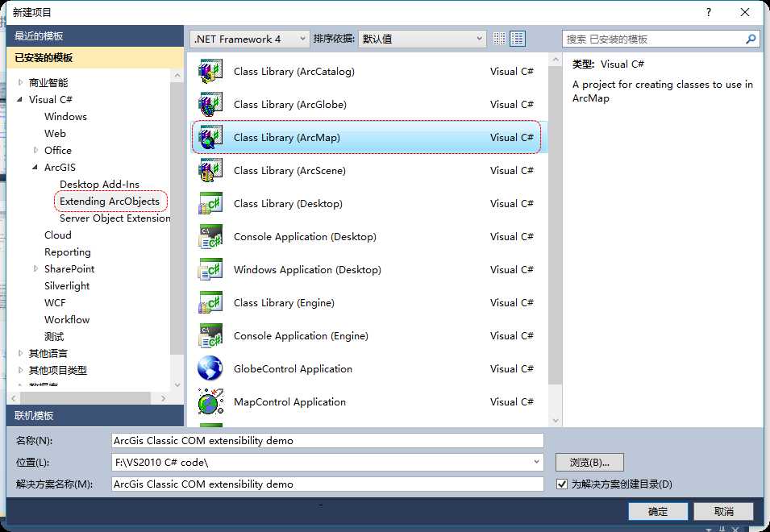Click template list scroll up arrow

coord(556,60)
